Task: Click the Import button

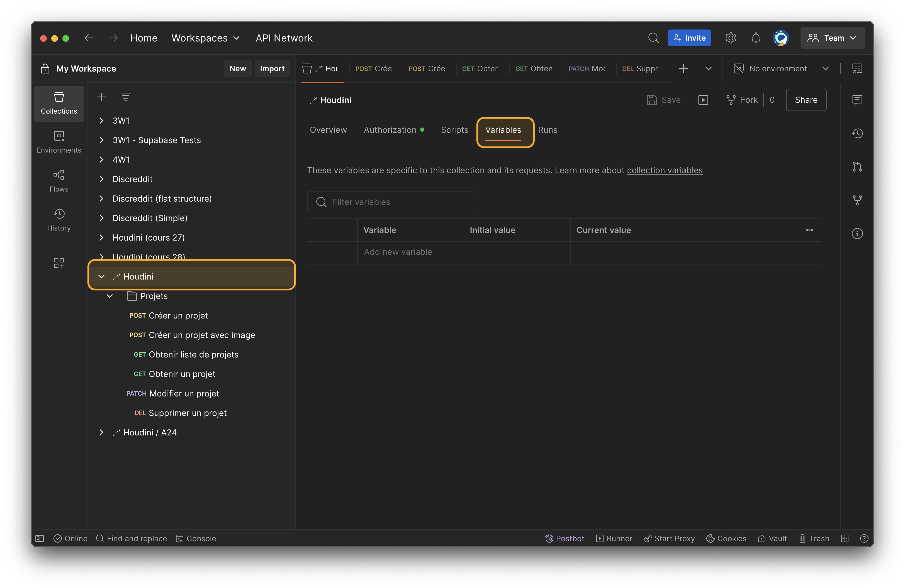Action: 272,69
